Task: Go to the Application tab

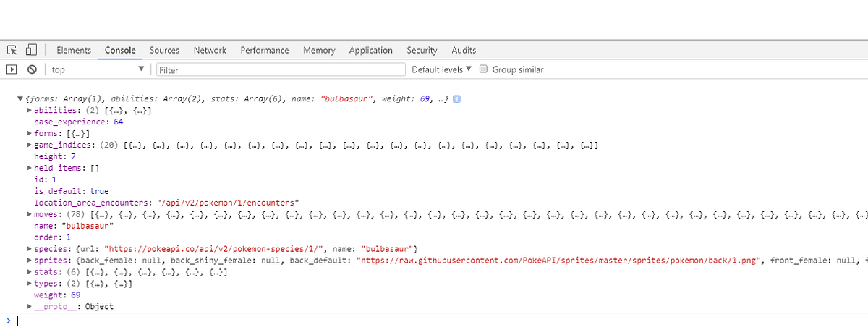Action: tap(370, 50)
